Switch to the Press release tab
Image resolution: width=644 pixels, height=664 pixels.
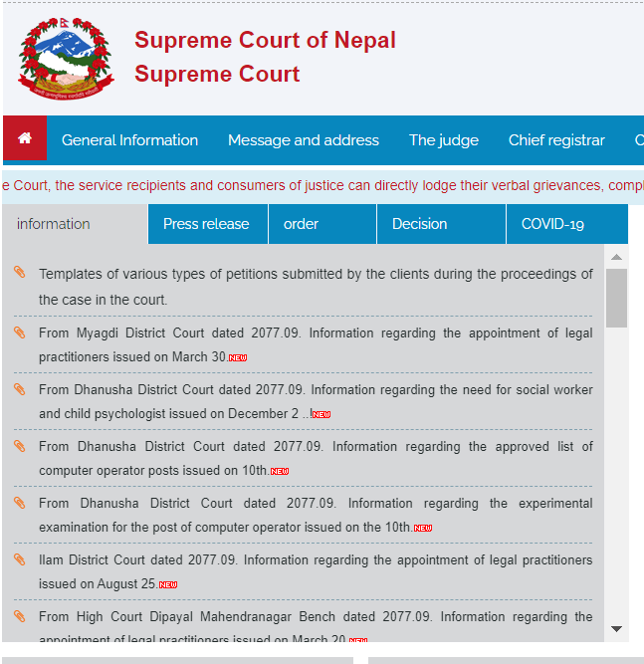(208, 224)
